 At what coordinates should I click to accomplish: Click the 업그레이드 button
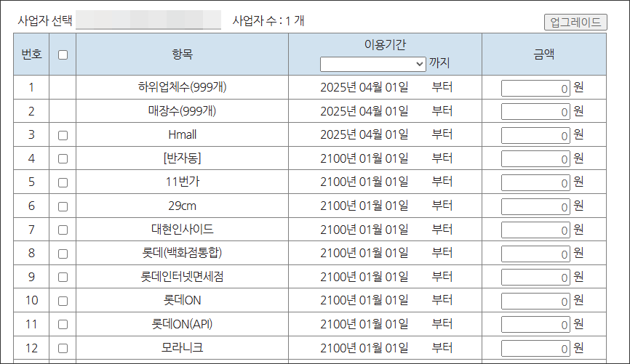[x=575, y=22]
